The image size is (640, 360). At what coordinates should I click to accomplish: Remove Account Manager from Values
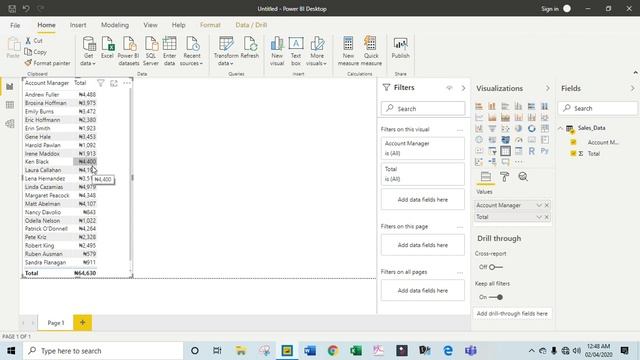547,205
